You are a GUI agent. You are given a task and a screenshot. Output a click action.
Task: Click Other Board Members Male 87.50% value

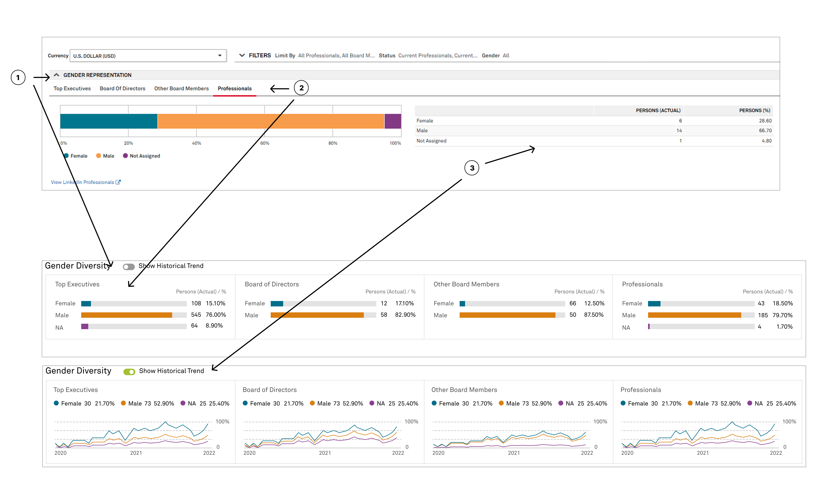594,315
